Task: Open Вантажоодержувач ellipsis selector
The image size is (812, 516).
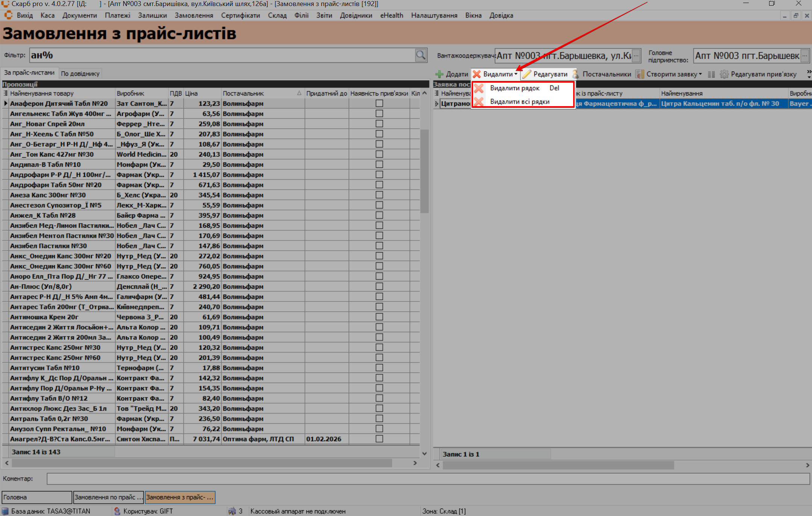Action: [636, 56]
